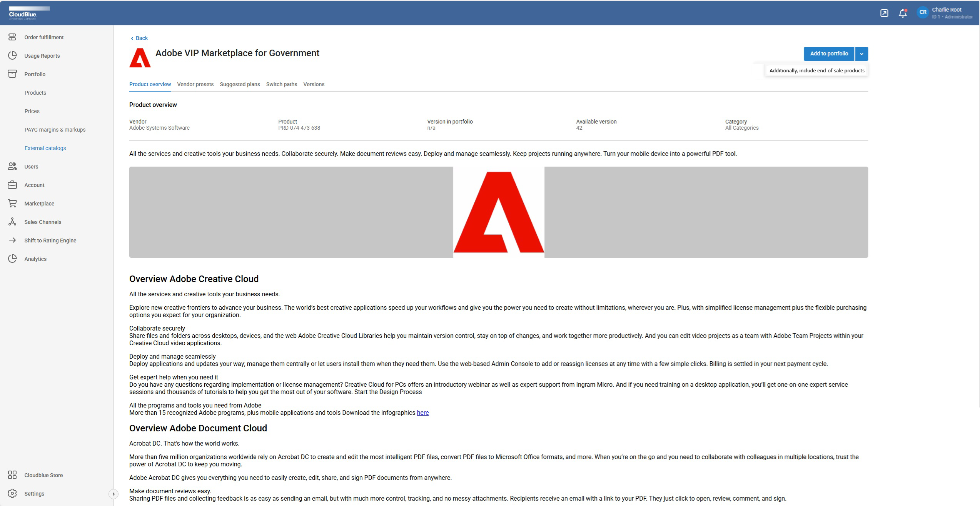Open the Settings gear icon
The width and height of the screenshot is (980, 506).
(x=12, y=494)
